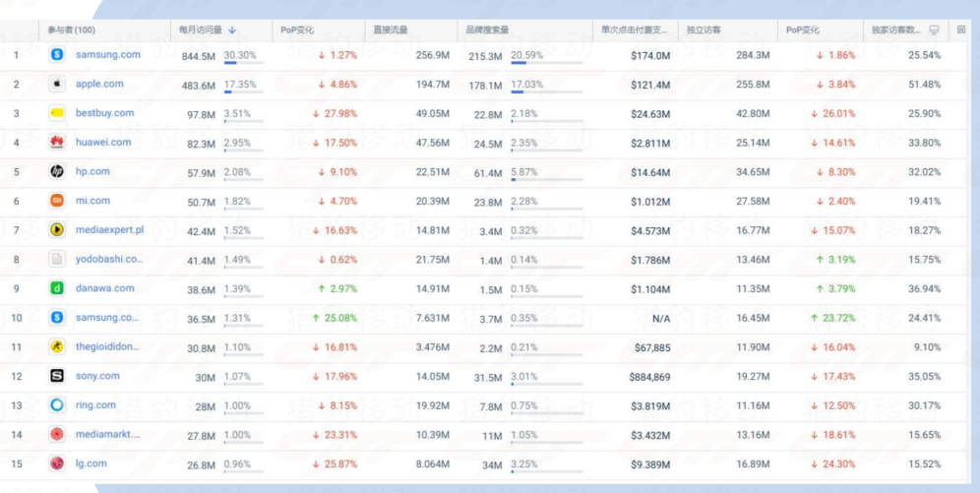The image size is (980, 493).
Task: Click the Huawei logo icon
Action: pos(57,143)
